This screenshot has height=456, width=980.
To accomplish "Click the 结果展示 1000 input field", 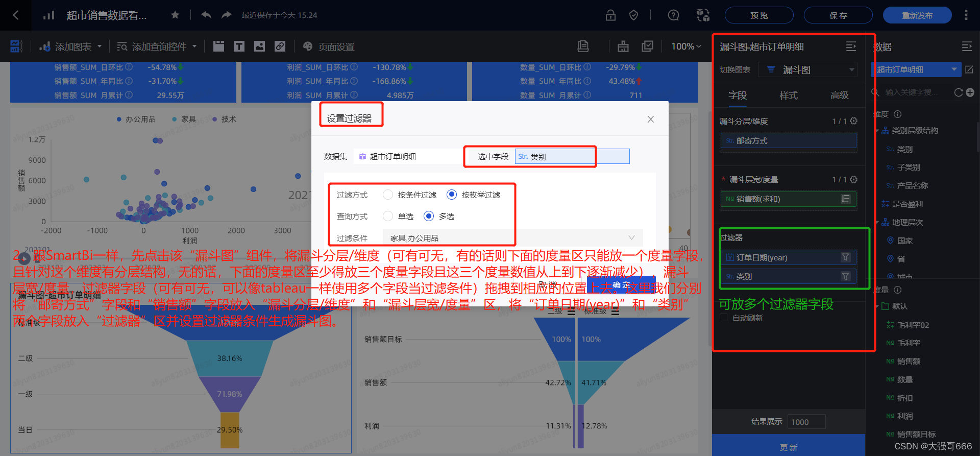I will coord(806,422).
